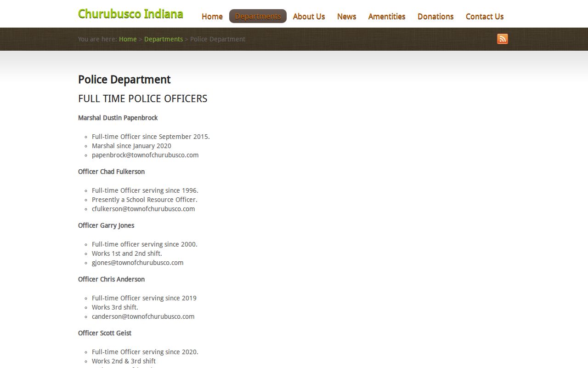This screenshot has width=588, height=368.
Task: Open the RSS feed icon
Action: 503,39
